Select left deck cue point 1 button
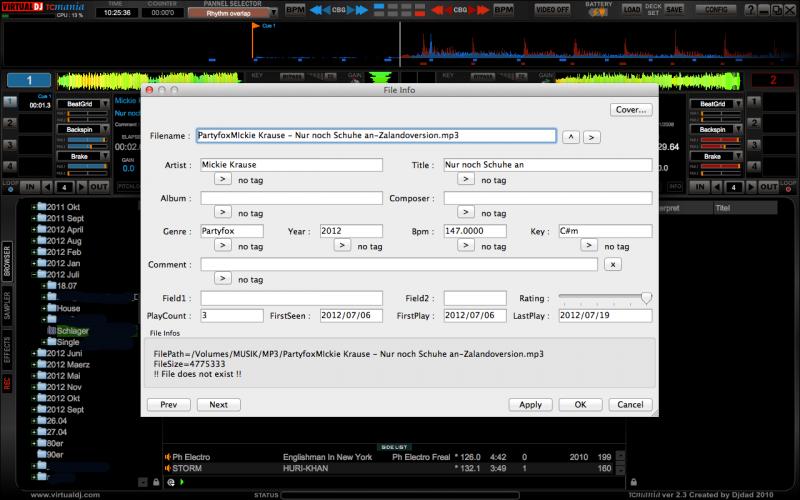Viewport: 800px width, 500px height. coord(10,102)
